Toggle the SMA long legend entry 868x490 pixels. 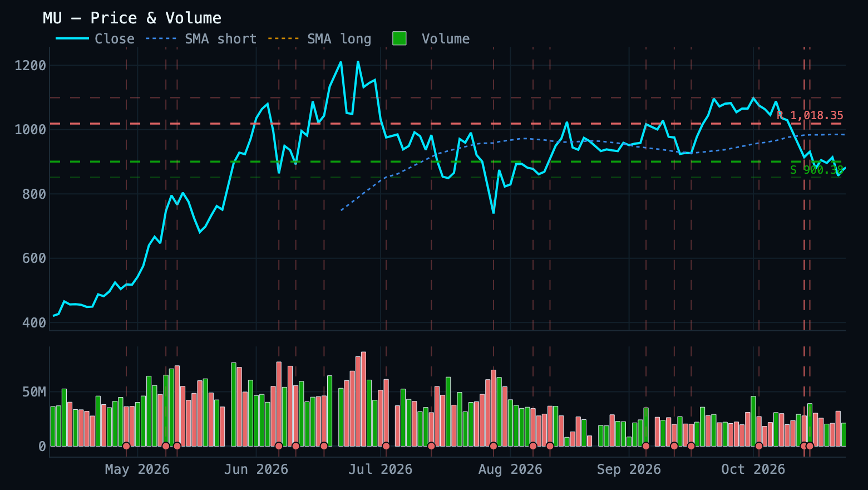tap(319, 39)
